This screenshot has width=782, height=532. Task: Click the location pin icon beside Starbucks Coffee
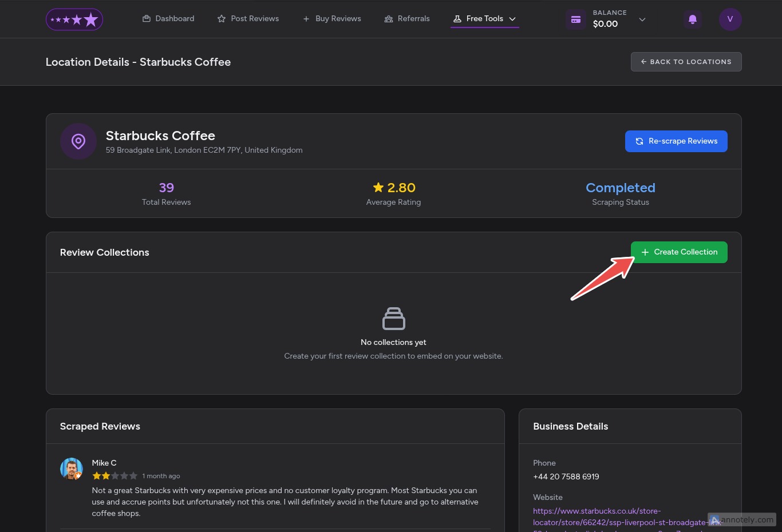[x=78, y=141]
